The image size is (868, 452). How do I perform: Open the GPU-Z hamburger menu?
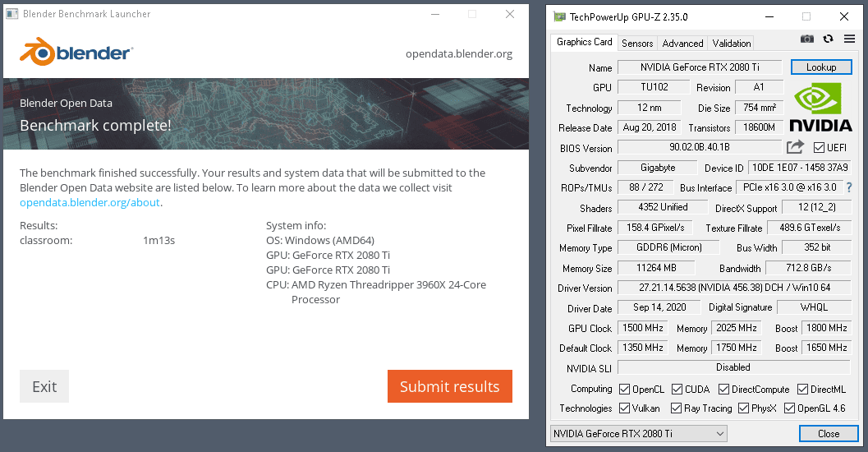click(849, 39)
